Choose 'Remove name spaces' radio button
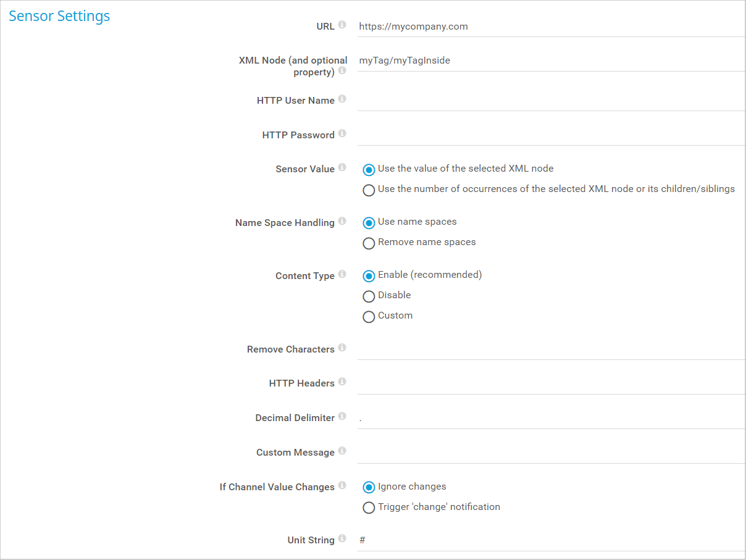Viewport: 746px width, 560px height. (x=369, y=243)
